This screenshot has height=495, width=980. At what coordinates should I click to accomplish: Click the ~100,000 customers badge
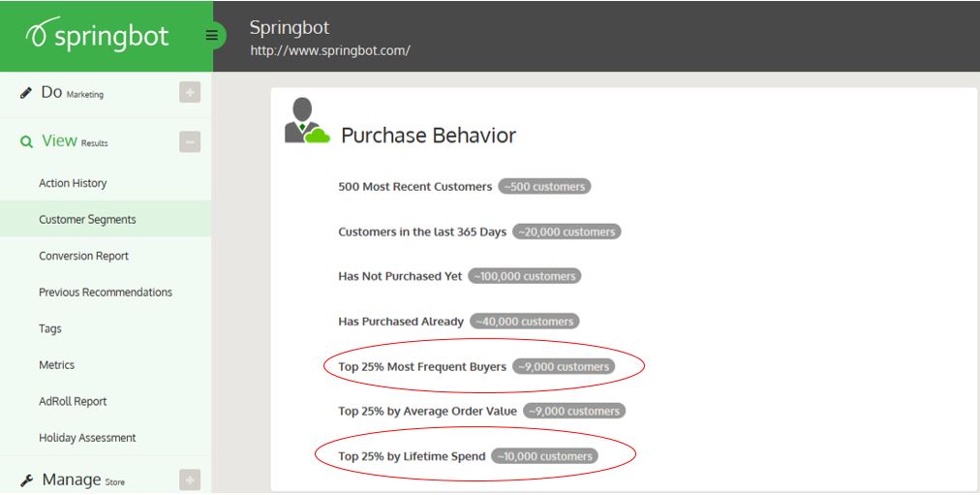coord(524,276)
